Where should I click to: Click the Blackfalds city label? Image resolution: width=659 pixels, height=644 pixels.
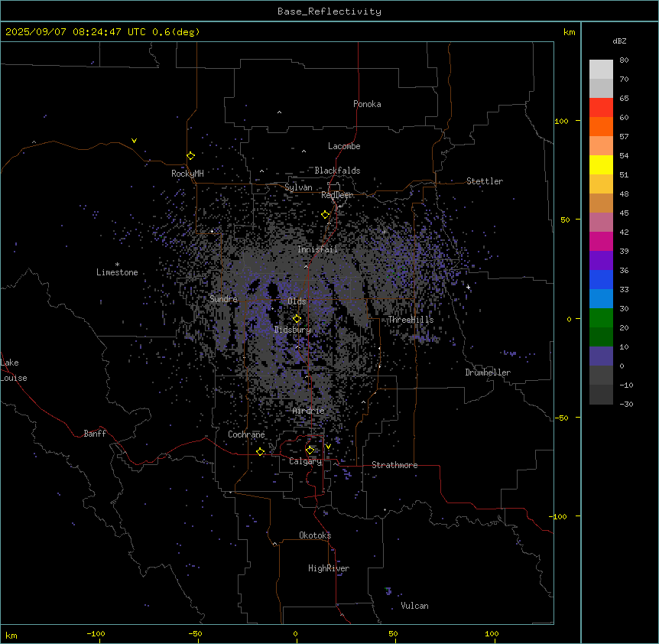[x=337, y=171]
